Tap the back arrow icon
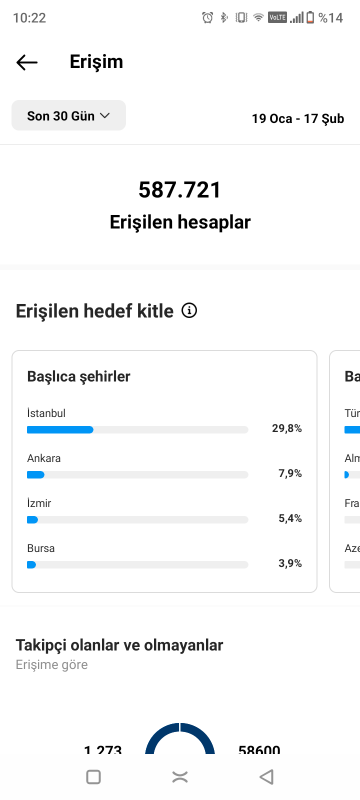Screen dimensions: 360x800 (x=27, y=62)
